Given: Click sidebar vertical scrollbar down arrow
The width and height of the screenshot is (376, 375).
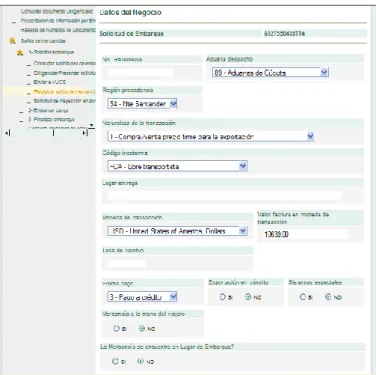Looking at the screenshot, I should [x=92, y=126].
